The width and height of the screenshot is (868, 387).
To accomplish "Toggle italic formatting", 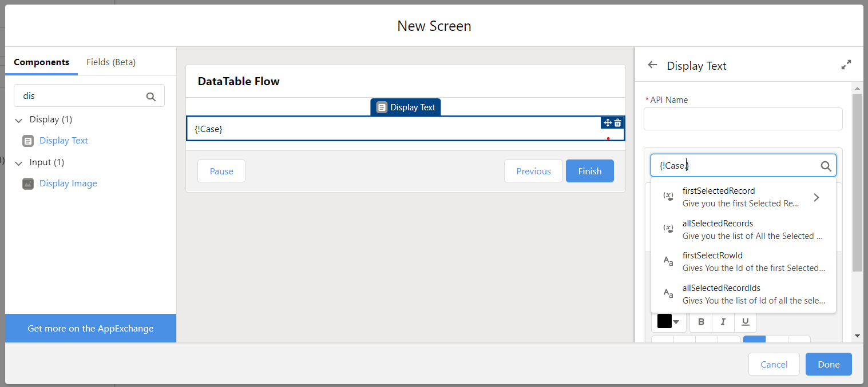I will 723,322.
